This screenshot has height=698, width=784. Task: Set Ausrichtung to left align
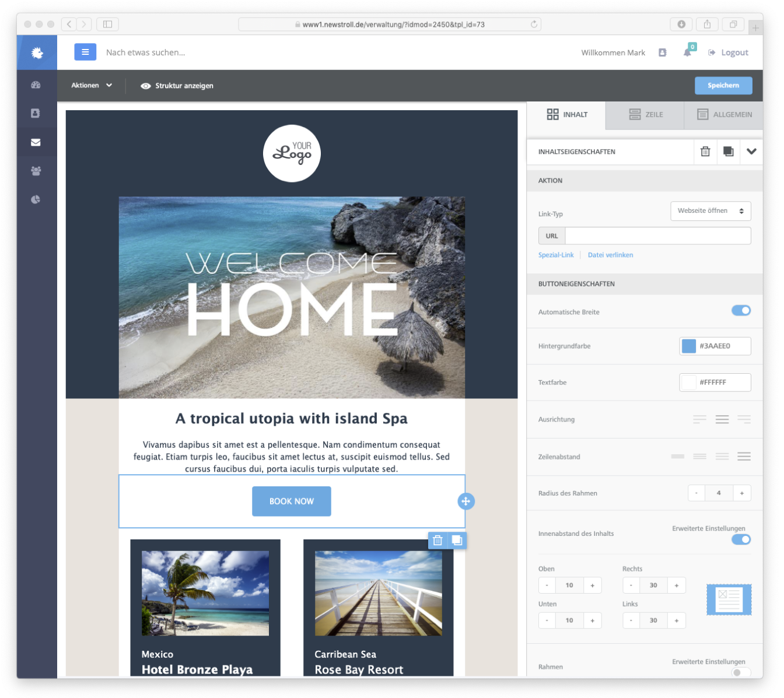pos(700,419)
